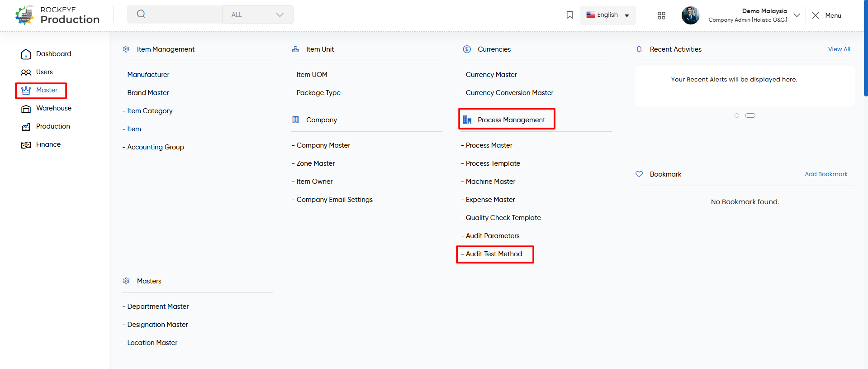Screen dimensions: 868x369
Task: Select the elongated active carousel indicator
Action: pyautogui.click(x=750, y=115)
